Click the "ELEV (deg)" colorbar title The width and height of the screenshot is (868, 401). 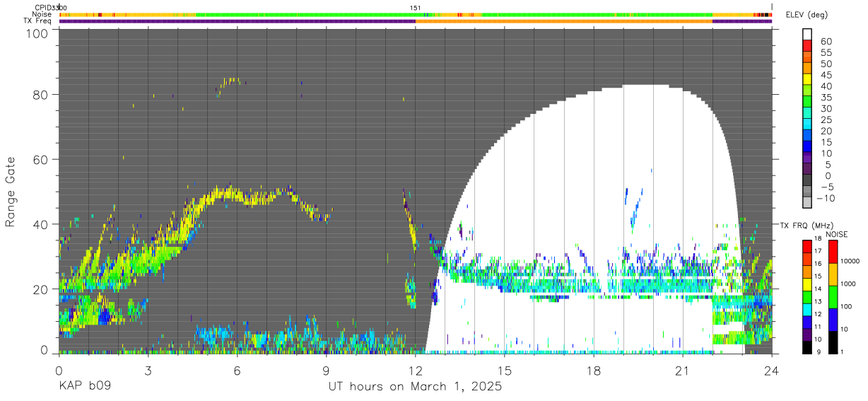pos(807,15)
